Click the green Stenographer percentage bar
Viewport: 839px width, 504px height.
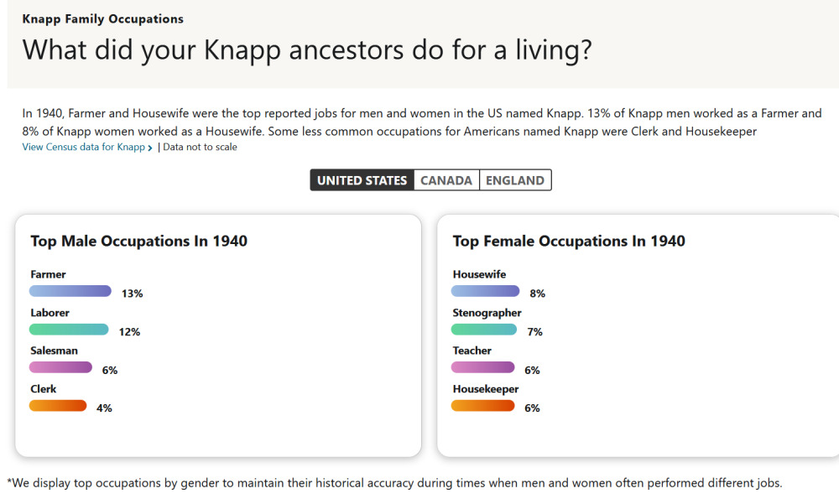pyautogui.click(x=484, y=330)
